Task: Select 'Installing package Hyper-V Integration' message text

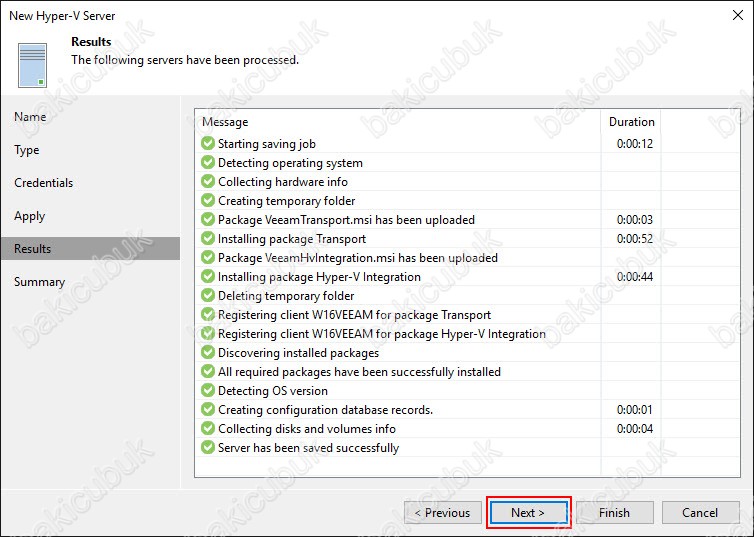Action: [x=319, y=277]
